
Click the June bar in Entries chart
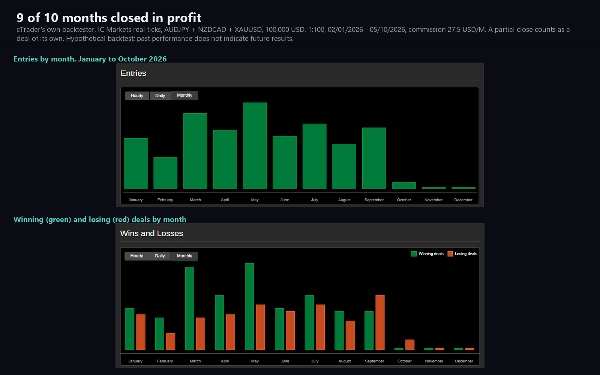[285, 163]
